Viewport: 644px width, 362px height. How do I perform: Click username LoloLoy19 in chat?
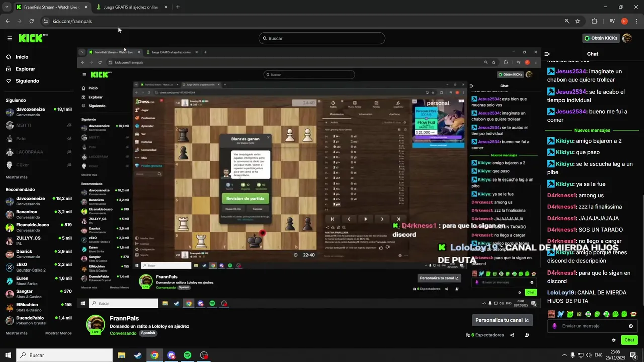(x=560, y=292)
